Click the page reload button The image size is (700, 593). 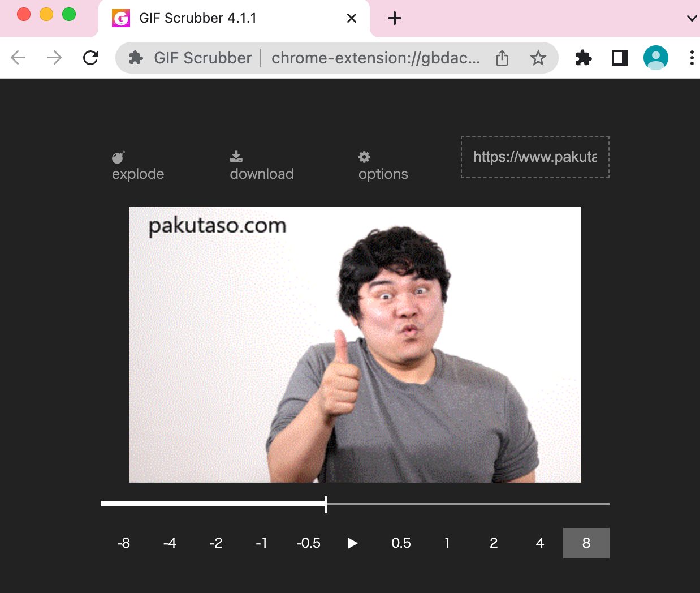click(90, 57)
